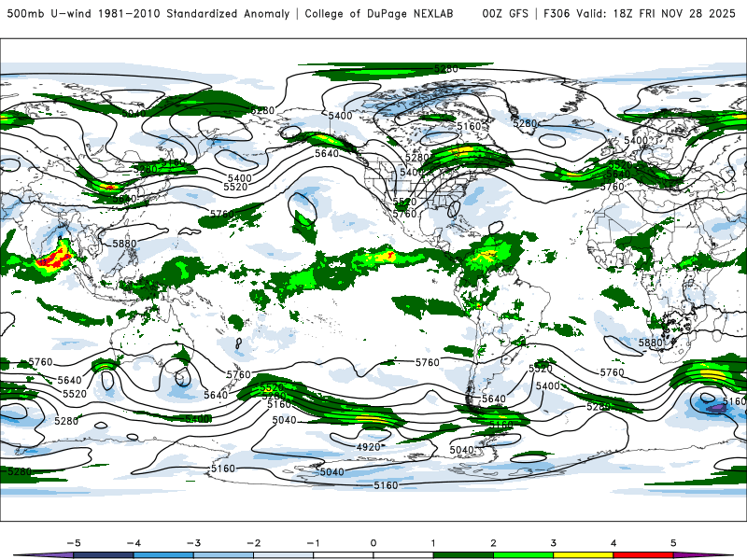This screenshot has width=747, height=560.
Task: Select the dark green color bar segment between 1 and 2
Action: coord(463,555)
